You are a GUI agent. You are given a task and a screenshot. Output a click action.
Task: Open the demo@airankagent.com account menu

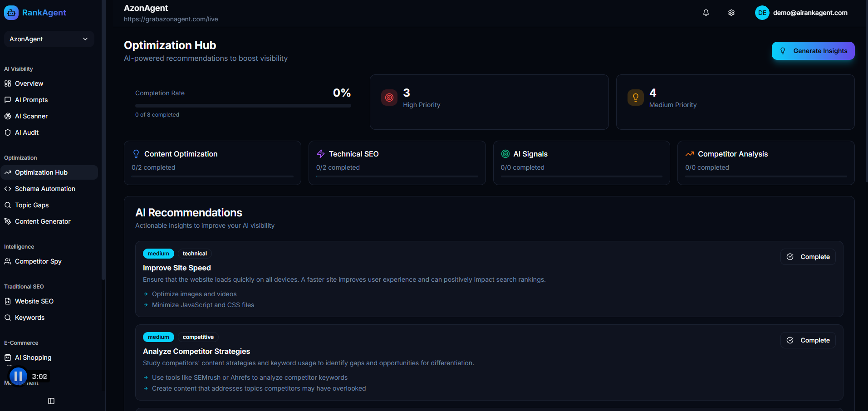click(810, 13)
